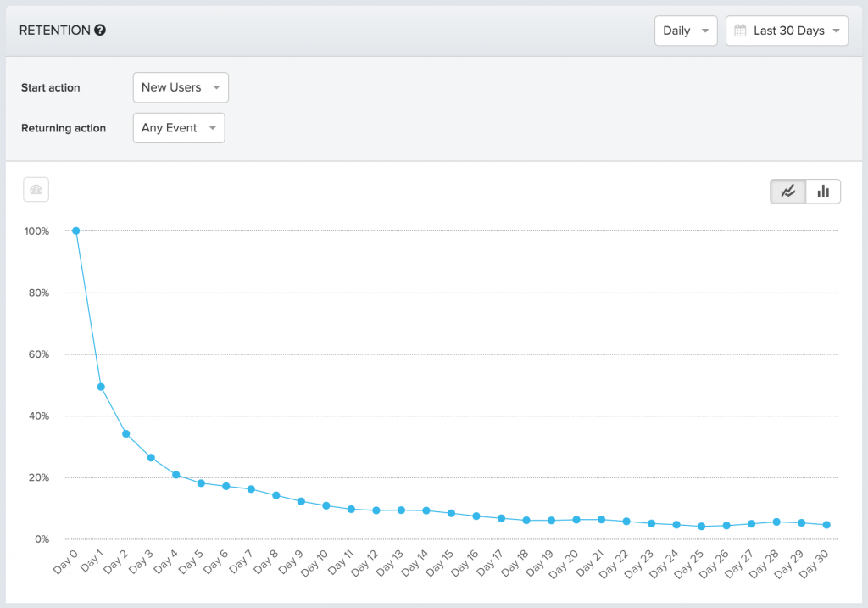868x608 pixels.
Task: Click the dashboard gauge icon above the chart
Action: pyautogui.click(x=36, y=189)
